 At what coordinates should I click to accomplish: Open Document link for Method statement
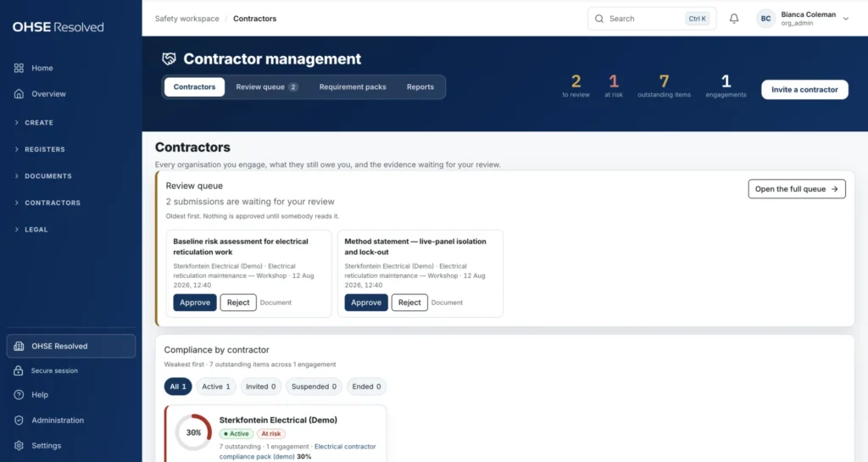(447, 303)
